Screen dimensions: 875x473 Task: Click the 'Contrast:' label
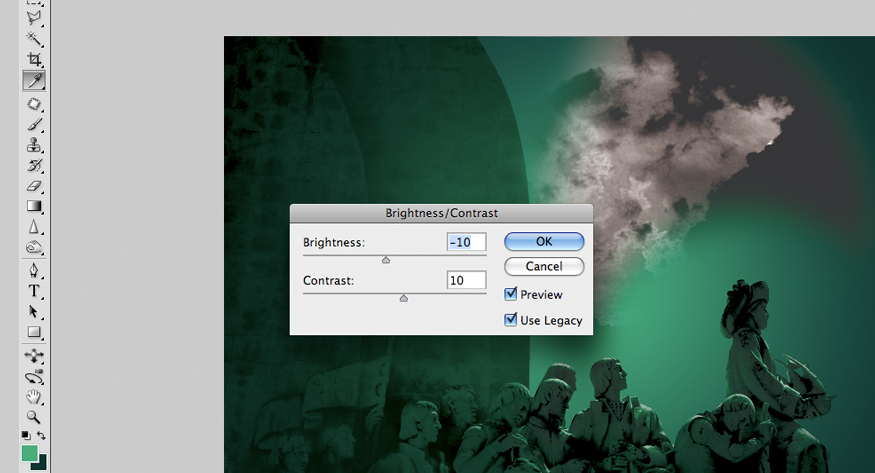pyautogui.click(x=328, y=281)
